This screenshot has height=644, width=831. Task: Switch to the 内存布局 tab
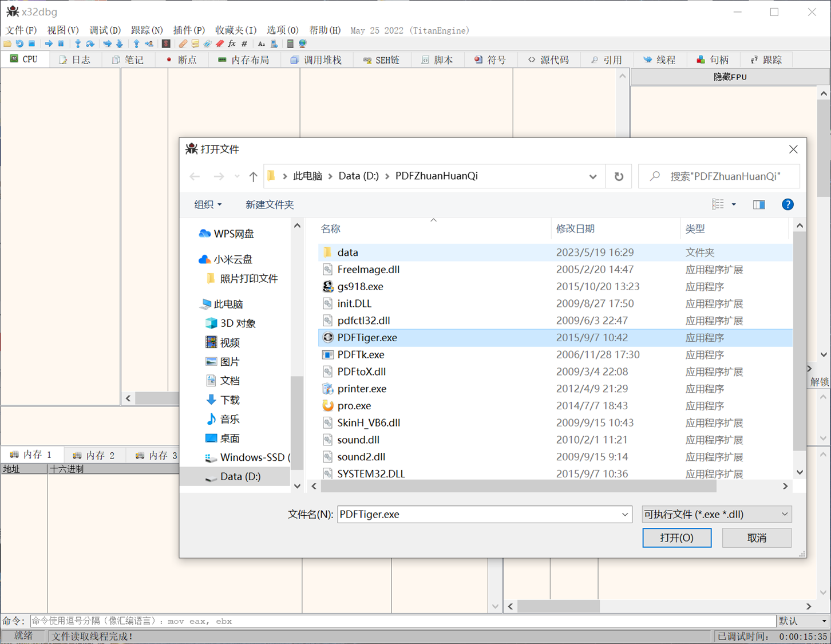[244, 60]
